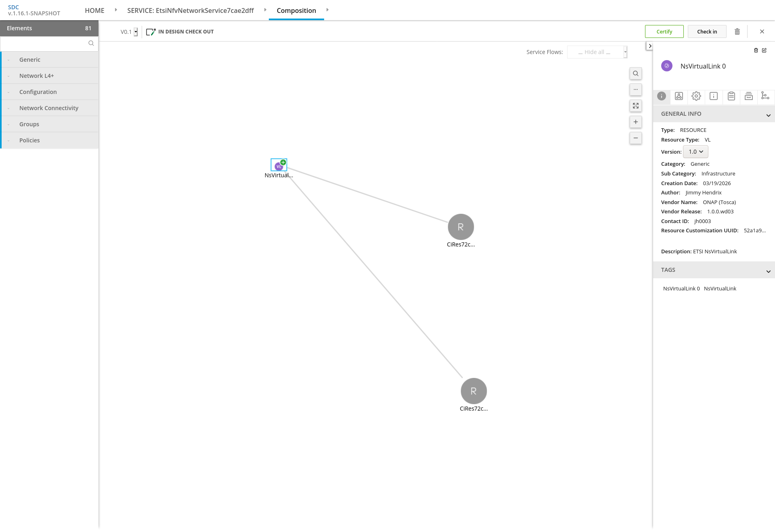Collapse the GENERAL INFO section
Screen dimensions: 775x532
point(768,115)
